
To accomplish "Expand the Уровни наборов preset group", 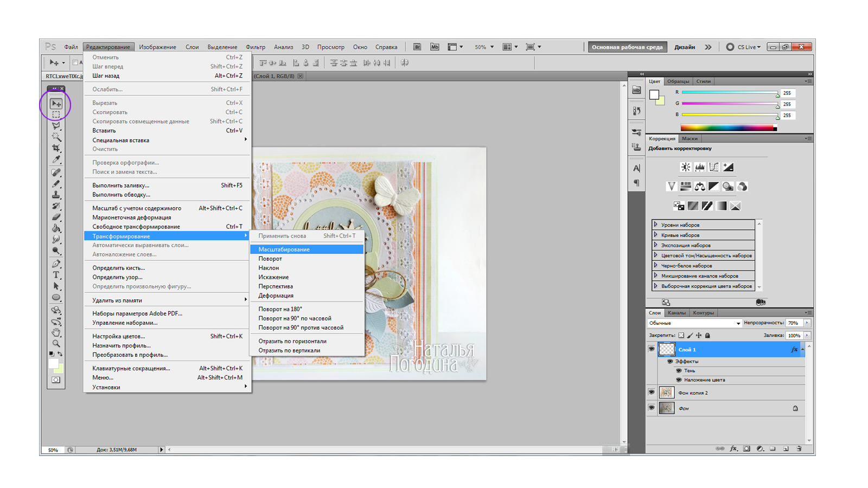I will point(656,224).
